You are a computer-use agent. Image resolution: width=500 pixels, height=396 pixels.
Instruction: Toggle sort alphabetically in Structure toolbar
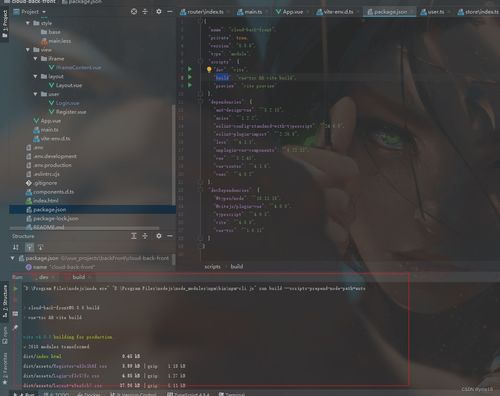pyautogui.click(x=16, y=247)
